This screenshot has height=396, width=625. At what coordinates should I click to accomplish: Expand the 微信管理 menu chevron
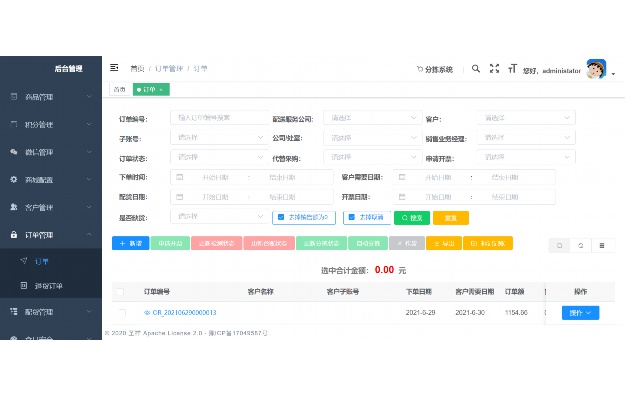click(x=89, y=152)
